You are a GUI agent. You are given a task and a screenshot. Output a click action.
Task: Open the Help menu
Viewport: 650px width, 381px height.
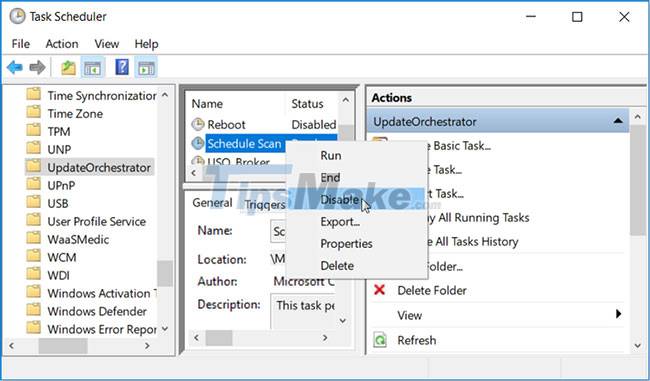146,44
